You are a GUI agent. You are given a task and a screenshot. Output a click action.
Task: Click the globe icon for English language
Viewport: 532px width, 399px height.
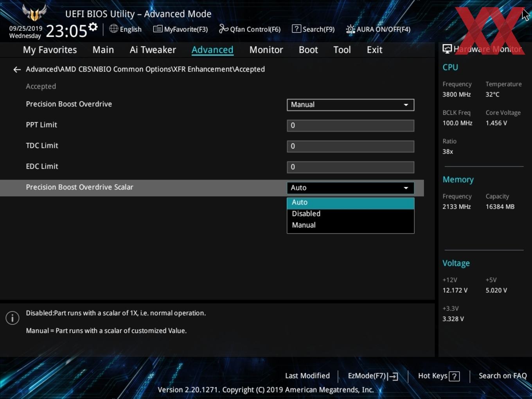click(x=113, y=29)
